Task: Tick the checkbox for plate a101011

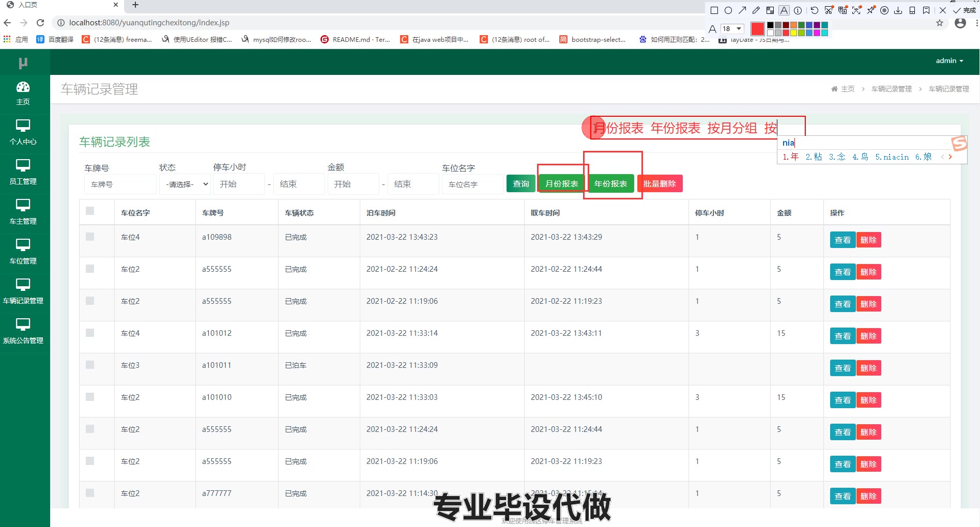Action: coord(90,365)
